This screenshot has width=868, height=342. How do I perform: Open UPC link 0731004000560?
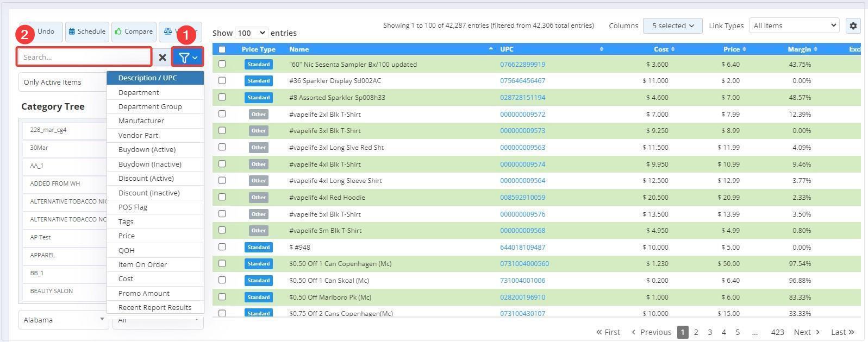click(524, 263)
